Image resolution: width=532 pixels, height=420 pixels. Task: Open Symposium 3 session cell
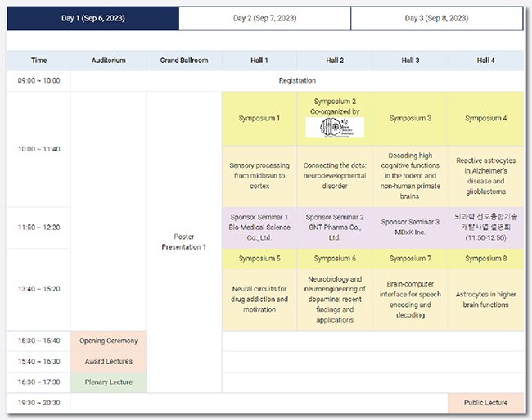point(410,119)
